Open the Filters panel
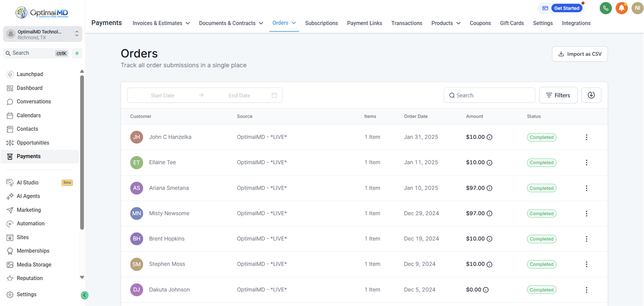Viewport: 644px width, 306px height. [558, 95]
